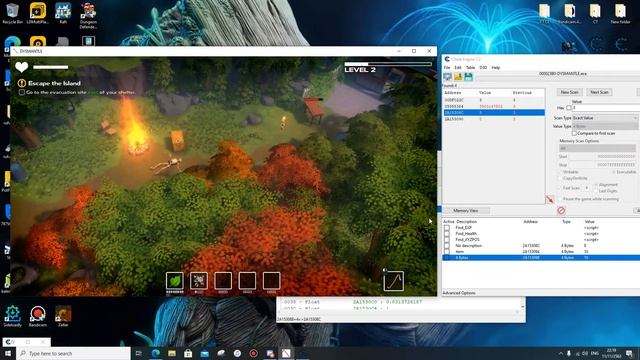This screenshot has width=640, height=360.
Task: Activate the Find_XYZPOS script checkbox
Action: point(447,240)
